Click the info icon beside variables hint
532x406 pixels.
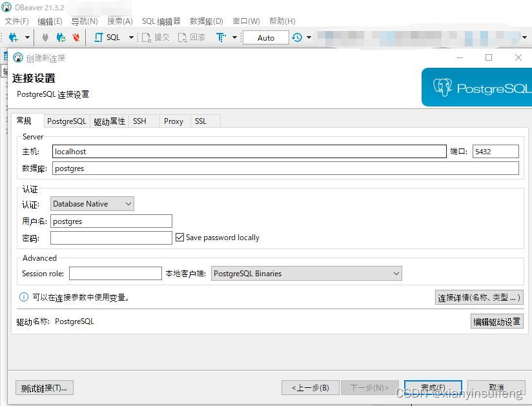pyautogui.click(x=24, y=297)
